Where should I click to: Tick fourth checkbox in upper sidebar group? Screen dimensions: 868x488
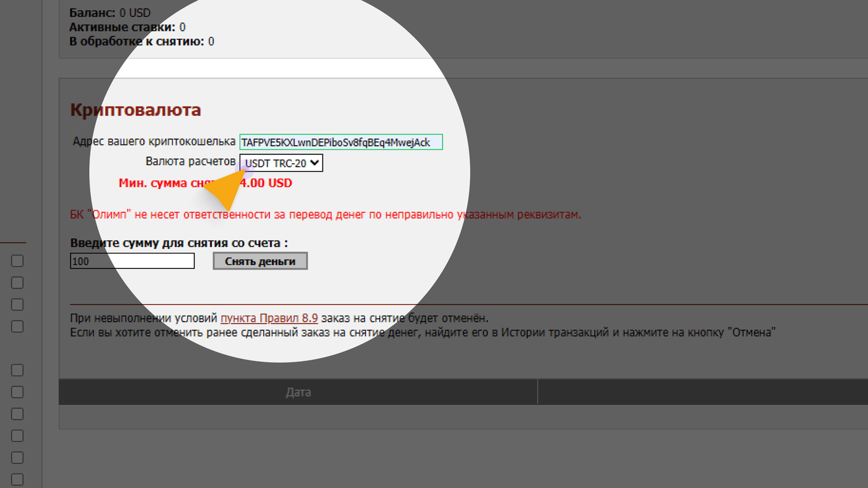(17, 326)
